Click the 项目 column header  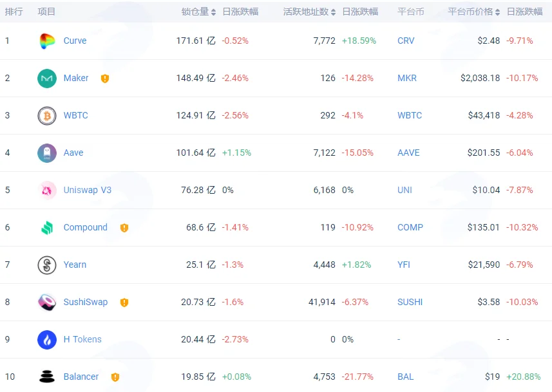click(46, 12)
